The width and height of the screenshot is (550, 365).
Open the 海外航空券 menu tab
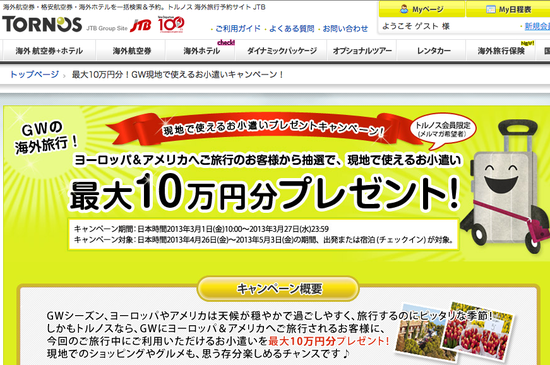pyautogui.click(x=132, y=50)
